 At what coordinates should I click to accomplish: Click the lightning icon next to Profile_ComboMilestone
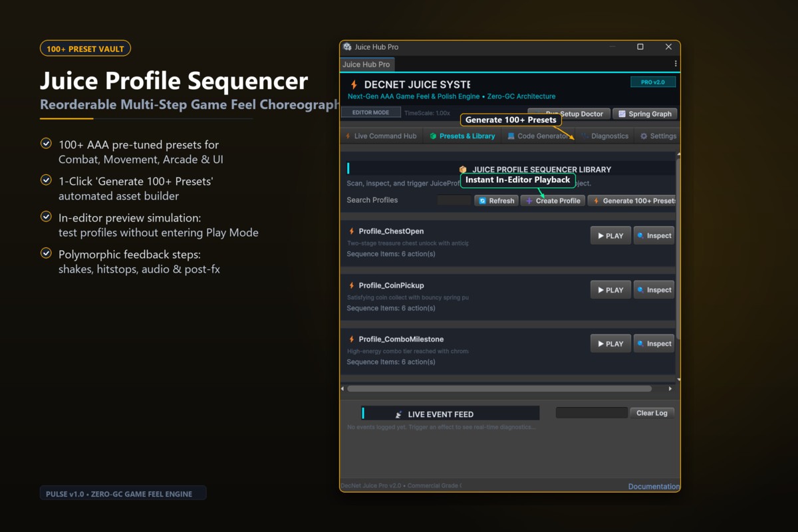point(352,339)
